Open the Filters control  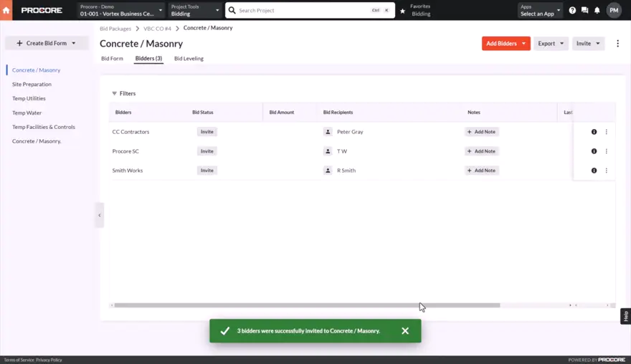[x=124, y=93]
